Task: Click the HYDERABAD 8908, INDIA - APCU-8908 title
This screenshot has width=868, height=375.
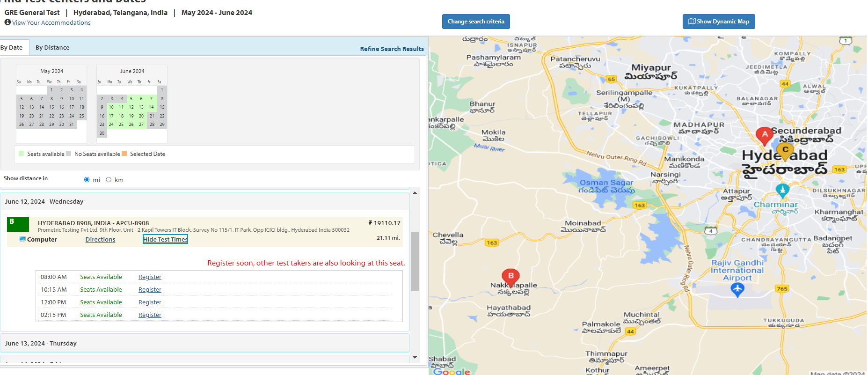Action: 93,223
